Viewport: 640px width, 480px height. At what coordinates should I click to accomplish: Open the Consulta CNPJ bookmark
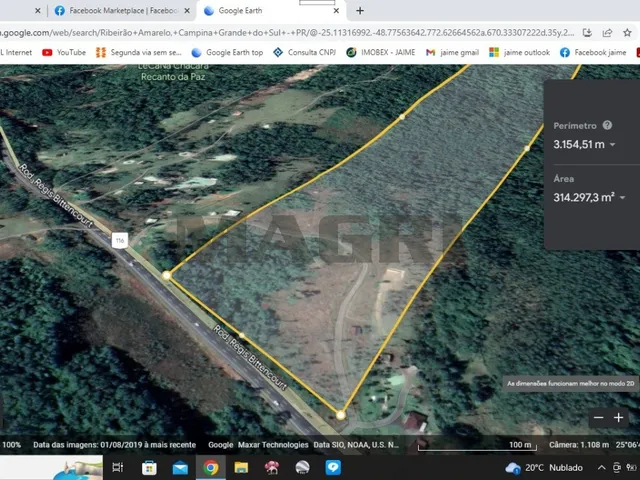304,52
